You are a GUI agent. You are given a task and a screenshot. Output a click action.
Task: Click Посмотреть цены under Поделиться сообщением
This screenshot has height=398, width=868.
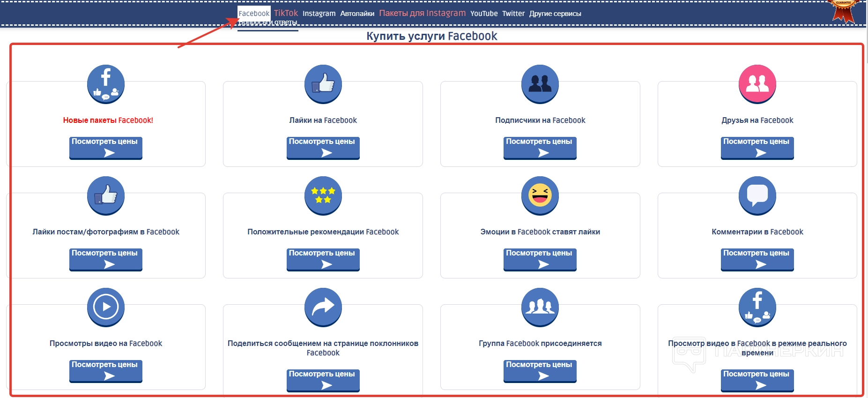pos(323,381)
